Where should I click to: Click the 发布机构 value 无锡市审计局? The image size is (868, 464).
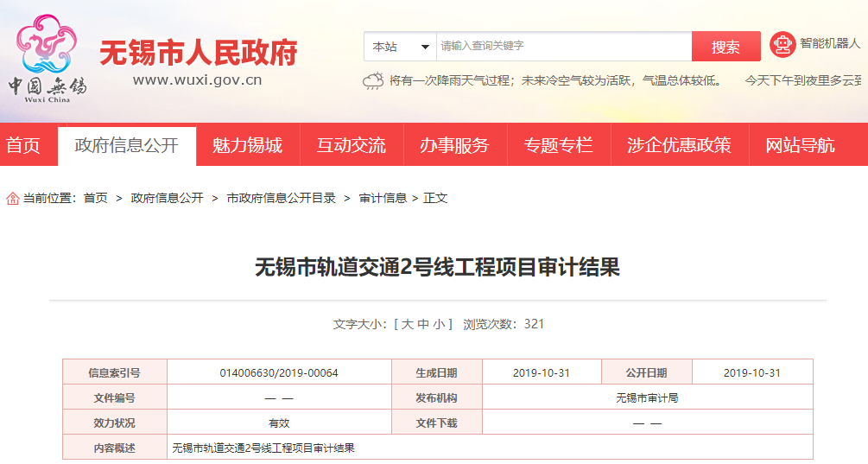click(647, 398)
